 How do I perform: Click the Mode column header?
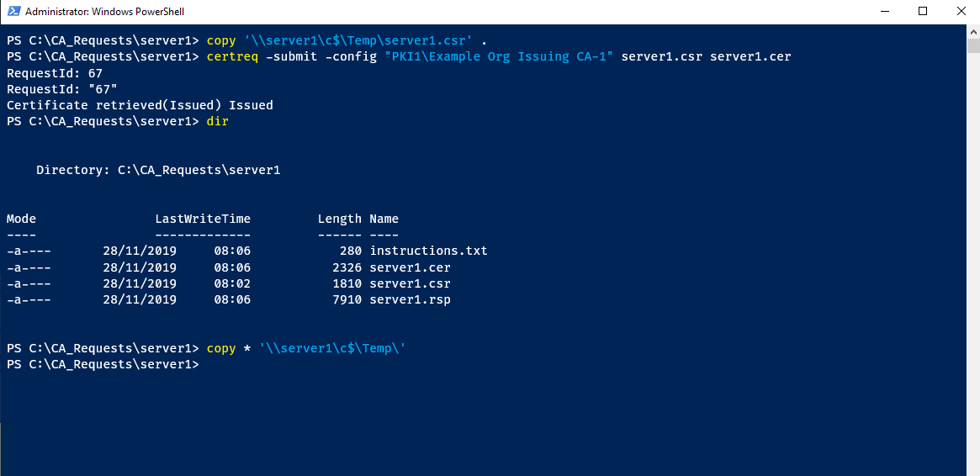[x=21, y=219]
